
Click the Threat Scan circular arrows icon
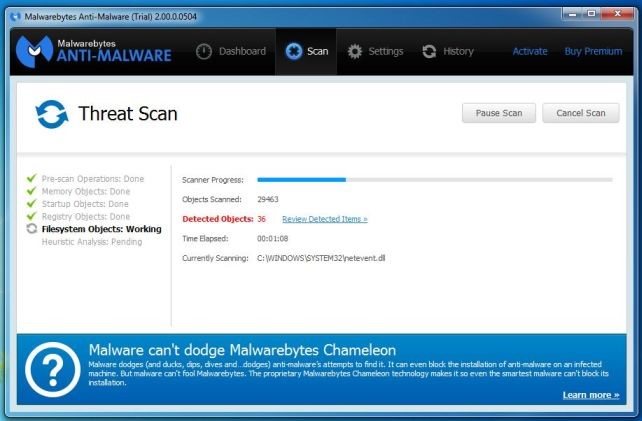[x=52, y=114]
